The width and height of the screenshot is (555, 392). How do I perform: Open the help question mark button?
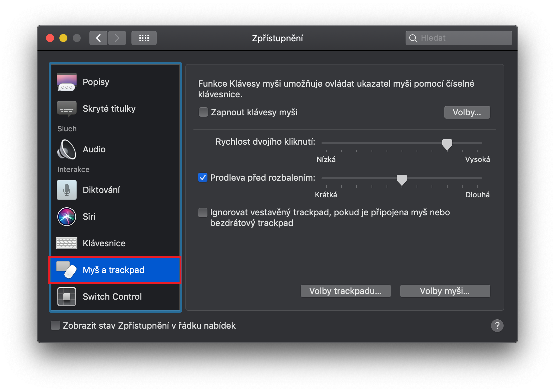(497, 325)
